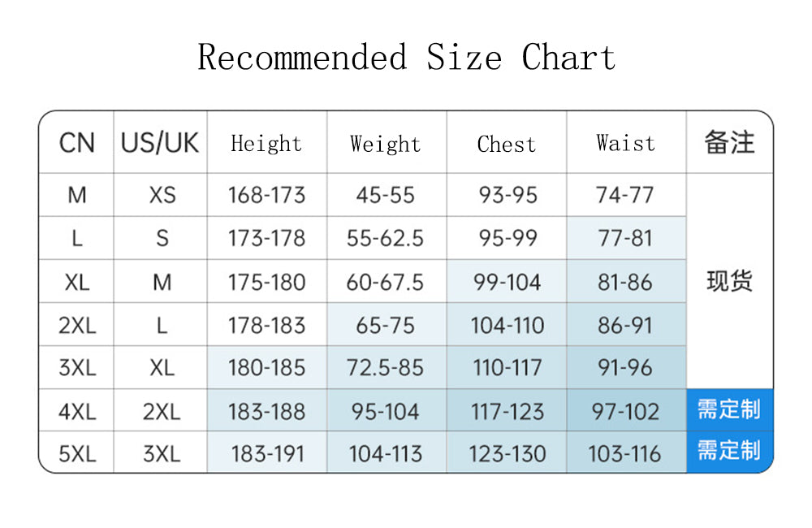Image resolution: width=812 pixels, height=528 pixels.
Task: Click the Chest column header
Action: 506,144
